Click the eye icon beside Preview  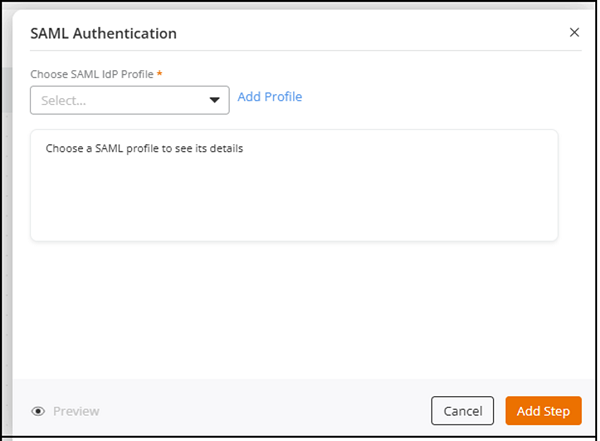click(x=39, y=411)
